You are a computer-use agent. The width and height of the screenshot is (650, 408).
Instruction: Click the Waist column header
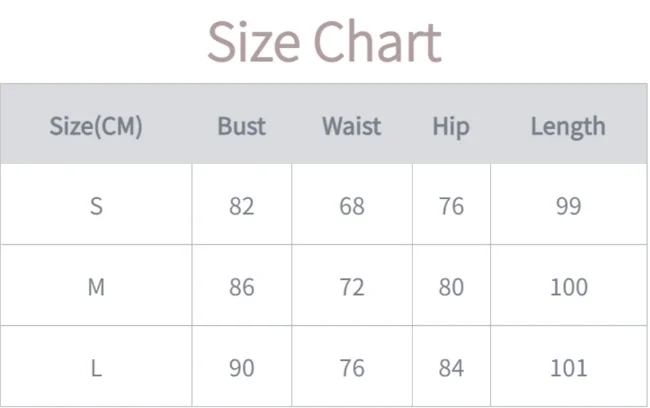pyautogui.click(x=351, y=126)
